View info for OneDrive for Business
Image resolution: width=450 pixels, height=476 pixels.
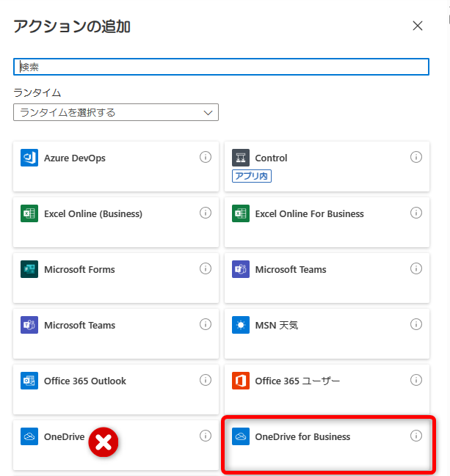pos(416,436)
